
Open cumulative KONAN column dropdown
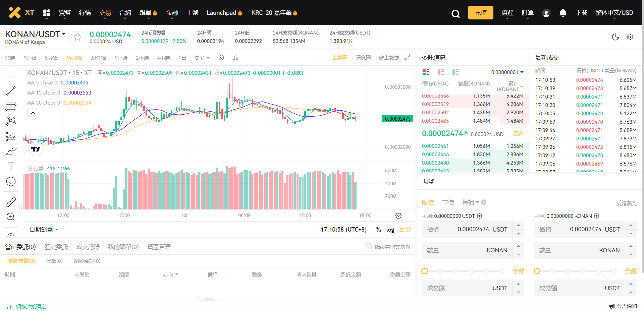click(510, 86)
